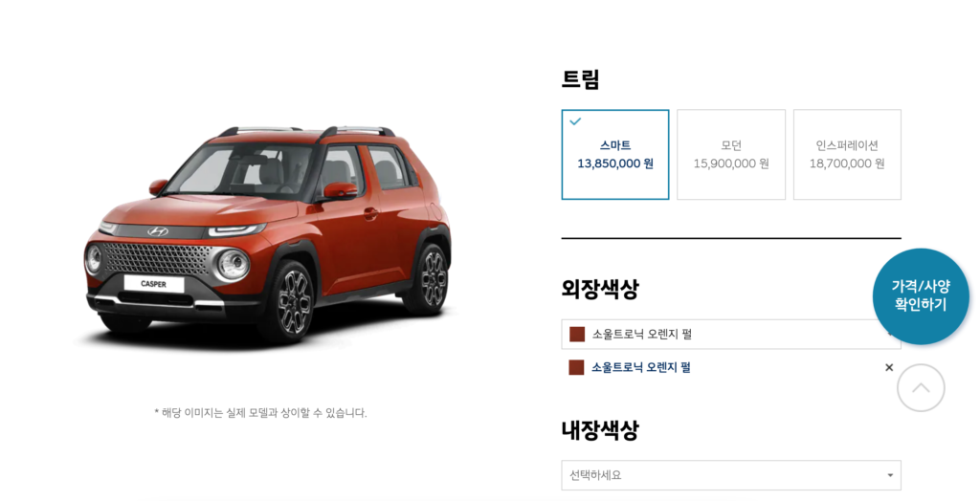The width and height of the screenshot is (980, 501).
Task: Remove selected 소울트로닉 오렌지 펄 color
Action: coord(889,367)
